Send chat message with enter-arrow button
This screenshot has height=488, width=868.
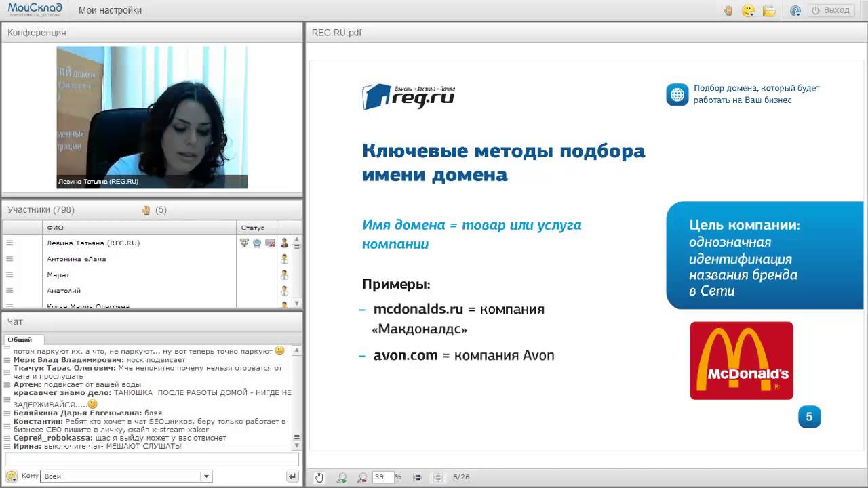292,476
